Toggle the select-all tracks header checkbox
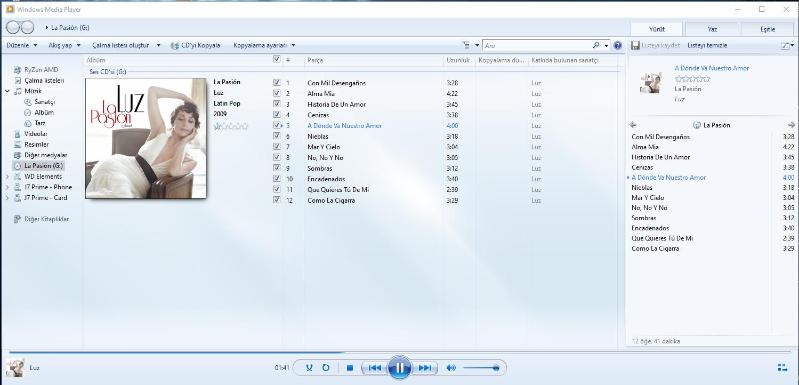 pyautogui.click(x=277, y=60)
